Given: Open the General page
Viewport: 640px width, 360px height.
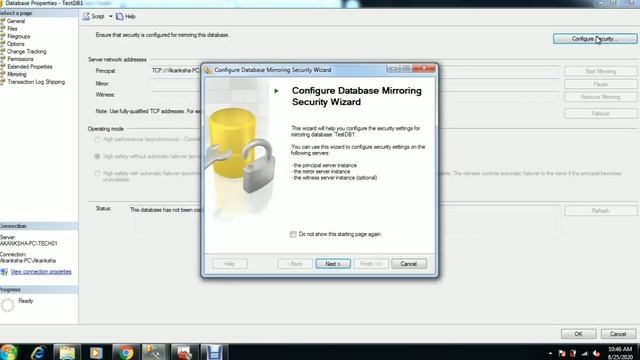Looking at the screenshot, I should pos(16,21).
